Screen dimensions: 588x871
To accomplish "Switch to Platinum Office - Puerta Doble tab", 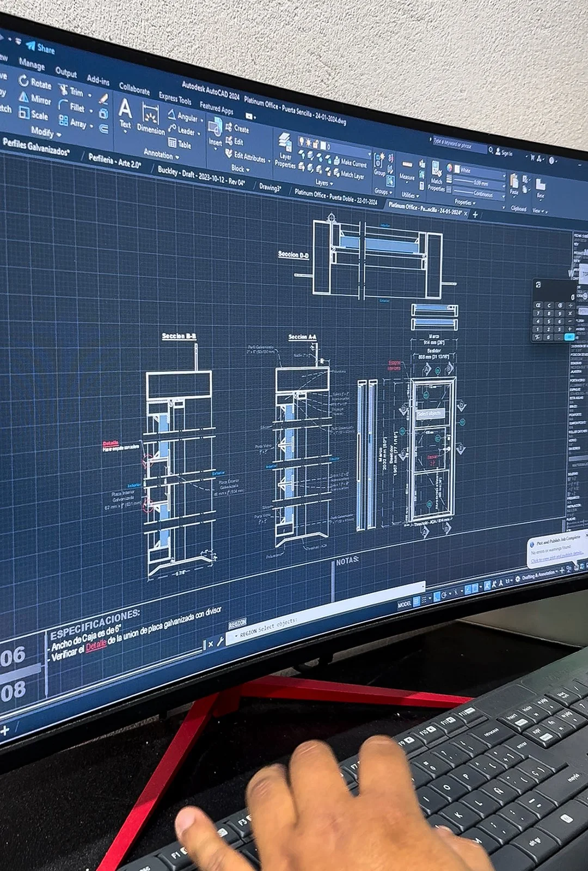I will 335,197.
